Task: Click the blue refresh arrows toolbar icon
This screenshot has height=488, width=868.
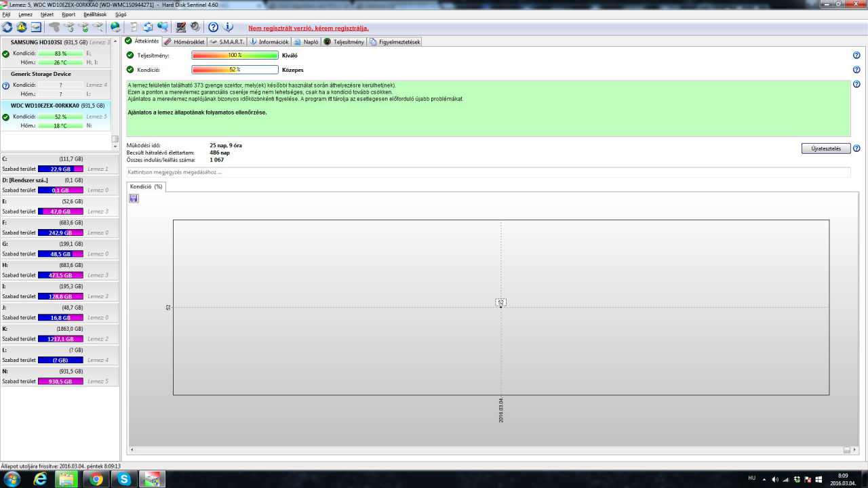Action: coord(7,27)
